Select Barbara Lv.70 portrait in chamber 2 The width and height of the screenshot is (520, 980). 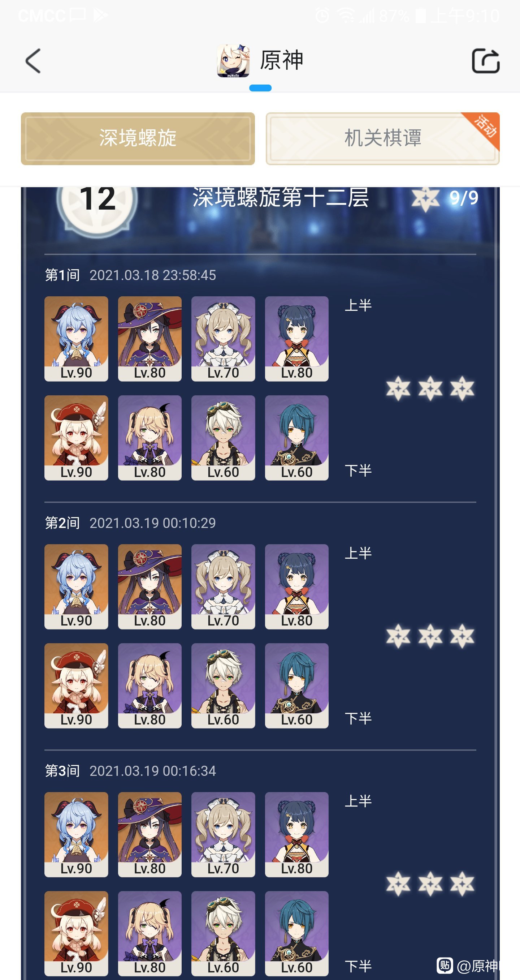pos(223,586)
